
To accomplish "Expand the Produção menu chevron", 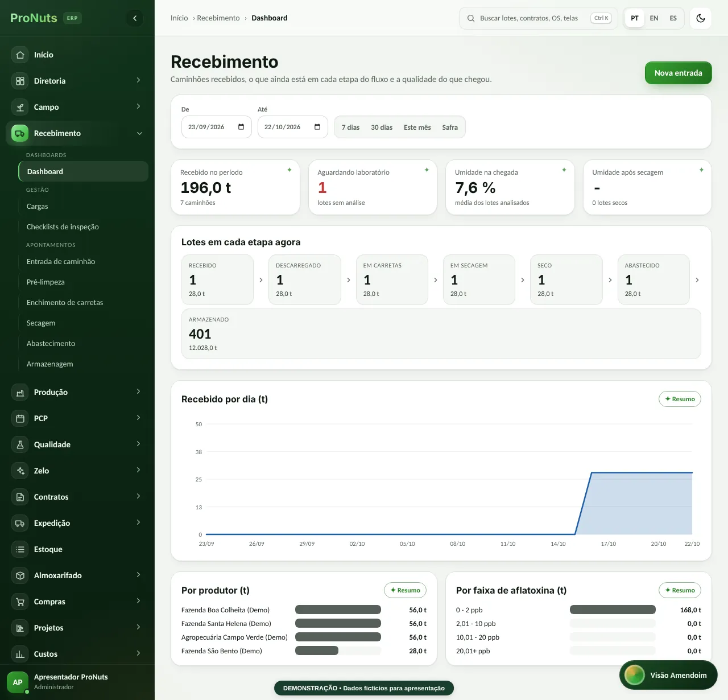I will pyautogui.click(x=138, y=392).
